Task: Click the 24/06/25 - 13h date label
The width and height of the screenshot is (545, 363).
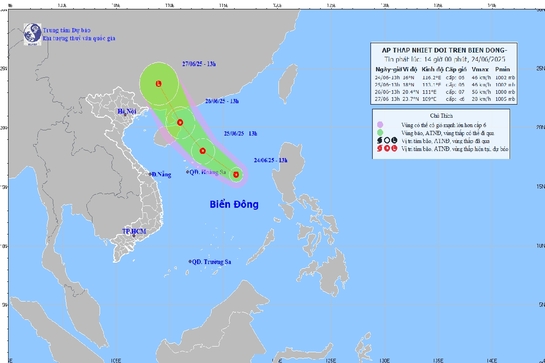Action: [x=271, y=160]
